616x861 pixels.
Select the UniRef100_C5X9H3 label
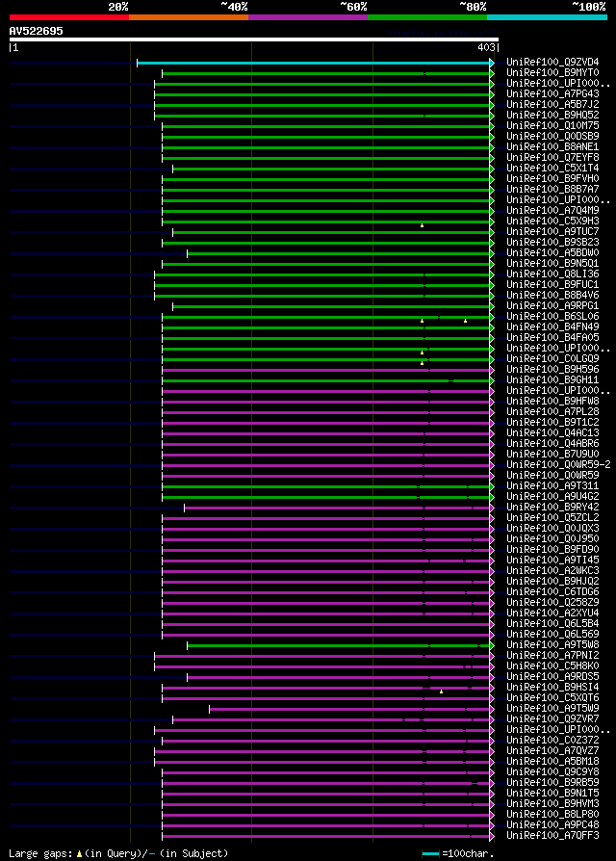[552, 222]
